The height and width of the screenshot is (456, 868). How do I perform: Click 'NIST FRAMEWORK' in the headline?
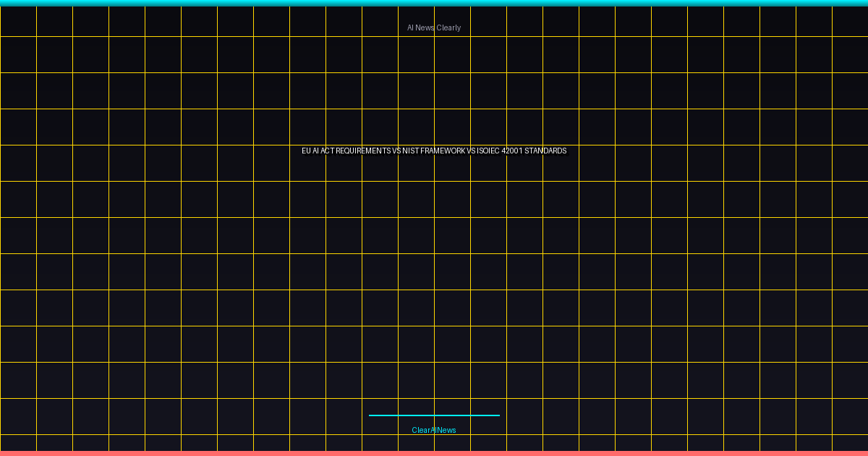(x=434, y=151)
